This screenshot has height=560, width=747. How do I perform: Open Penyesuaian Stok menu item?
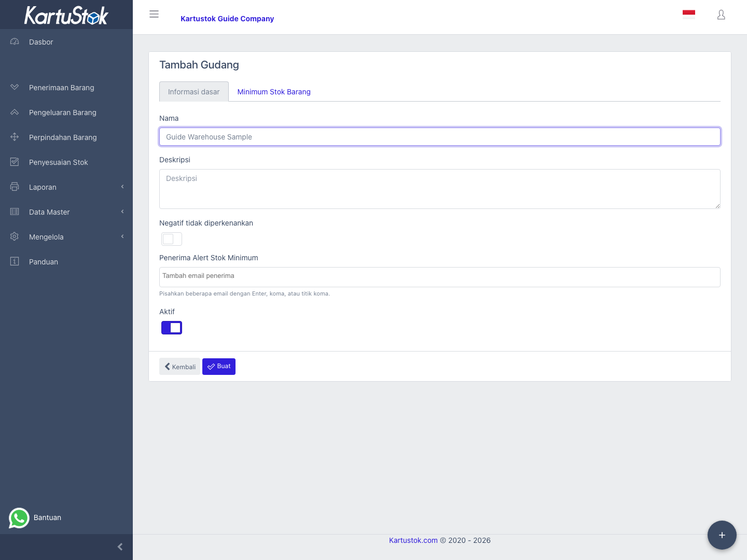[x=66, y=162]
